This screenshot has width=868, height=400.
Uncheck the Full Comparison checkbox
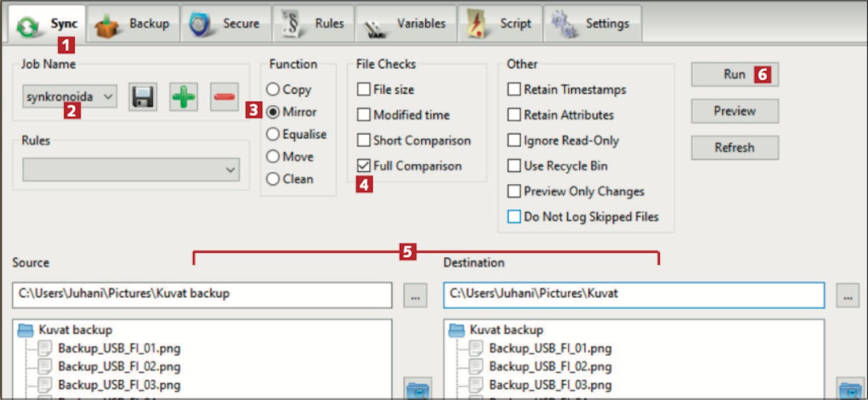click(x=364, y=166)
